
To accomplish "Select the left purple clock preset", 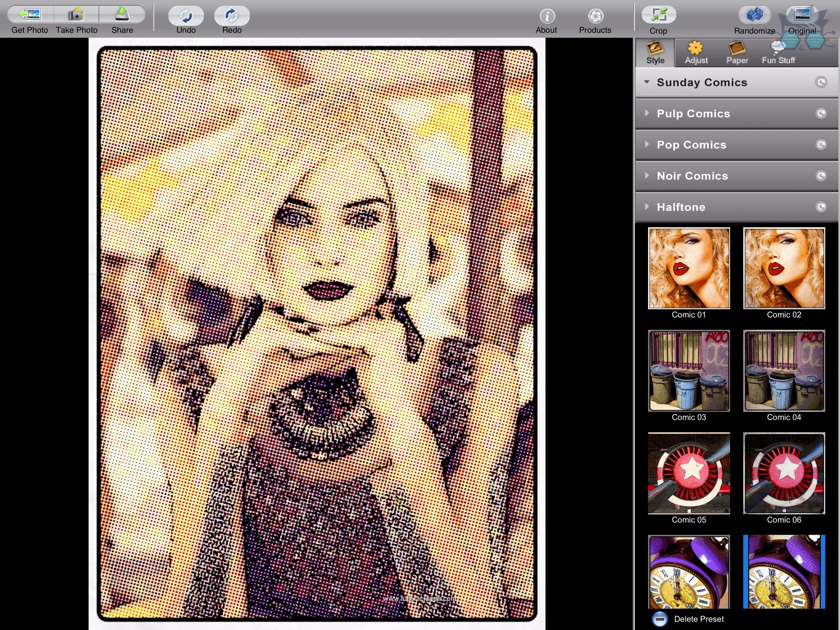I will click(689, 572).
